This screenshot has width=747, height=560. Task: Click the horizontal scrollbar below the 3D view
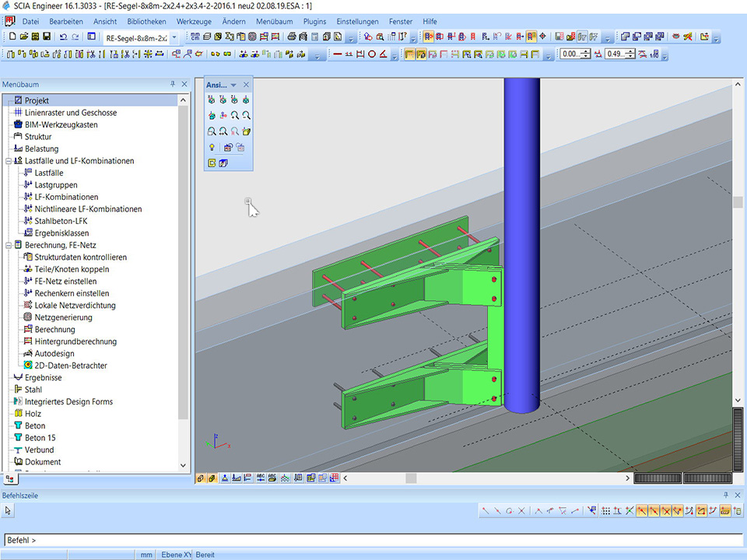[482, 478]
